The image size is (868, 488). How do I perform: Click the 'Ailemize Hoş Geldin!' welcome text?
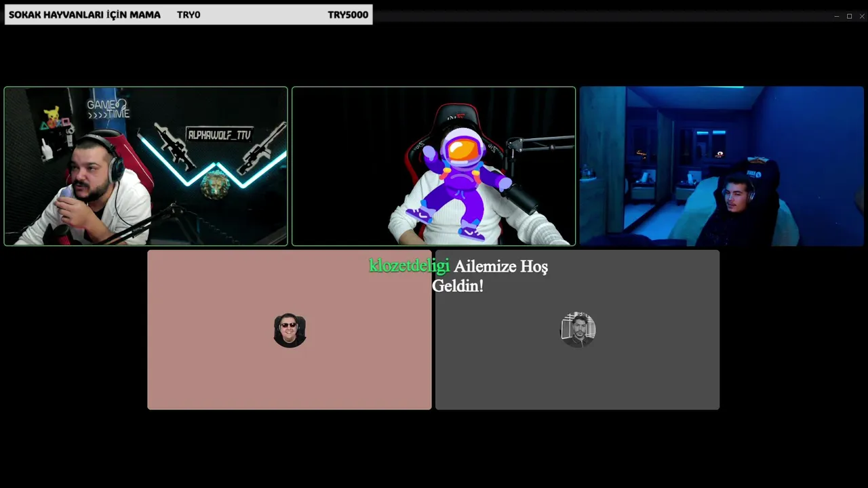point(490,276)
